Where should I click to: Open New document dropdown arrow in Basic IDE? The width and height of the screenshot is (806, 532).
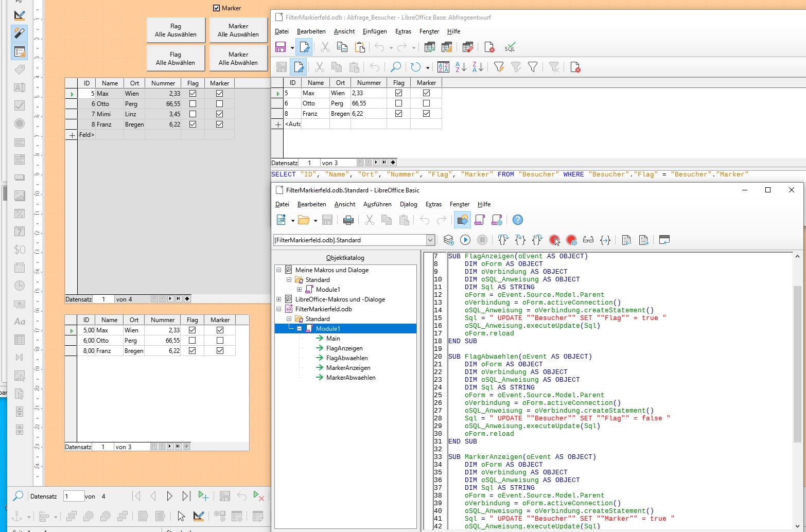292,220
